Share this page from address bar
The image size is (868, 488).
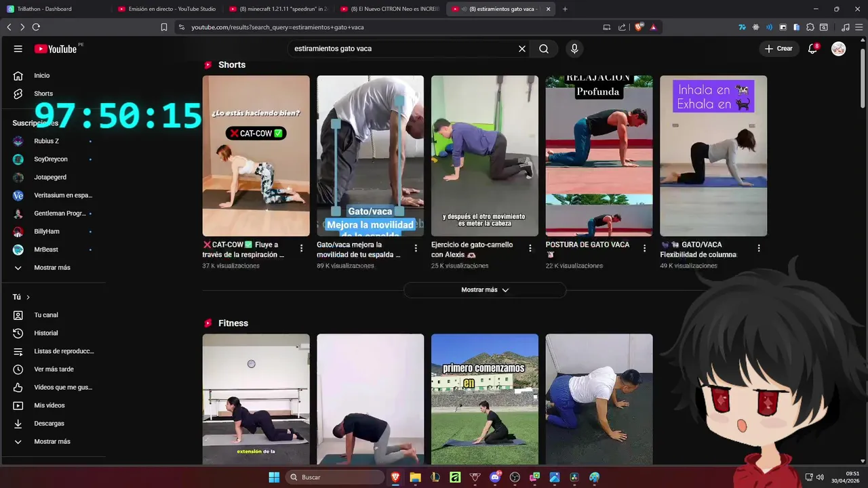pyautogui.click(x=621, y=27)
